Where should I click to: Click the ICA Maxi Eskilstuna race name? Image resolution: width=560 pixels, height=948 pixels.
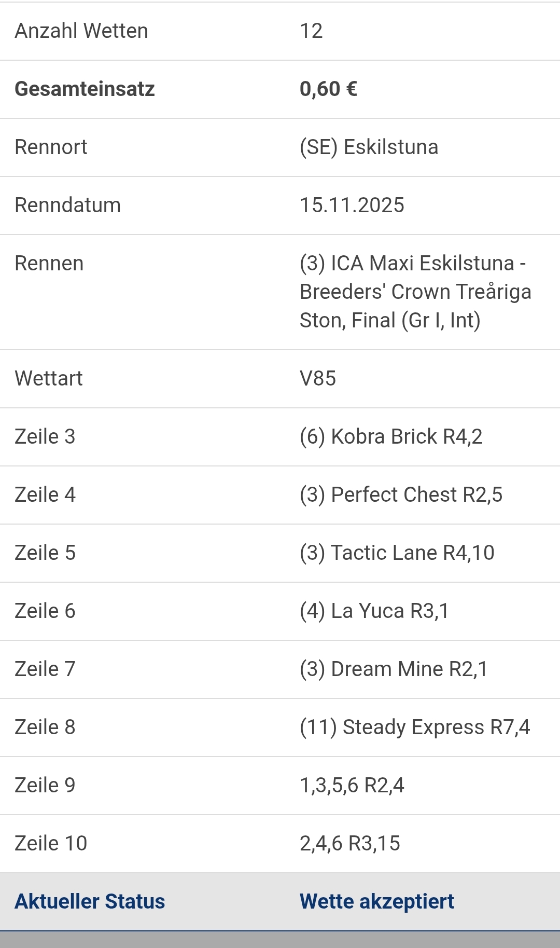[415, 292]
